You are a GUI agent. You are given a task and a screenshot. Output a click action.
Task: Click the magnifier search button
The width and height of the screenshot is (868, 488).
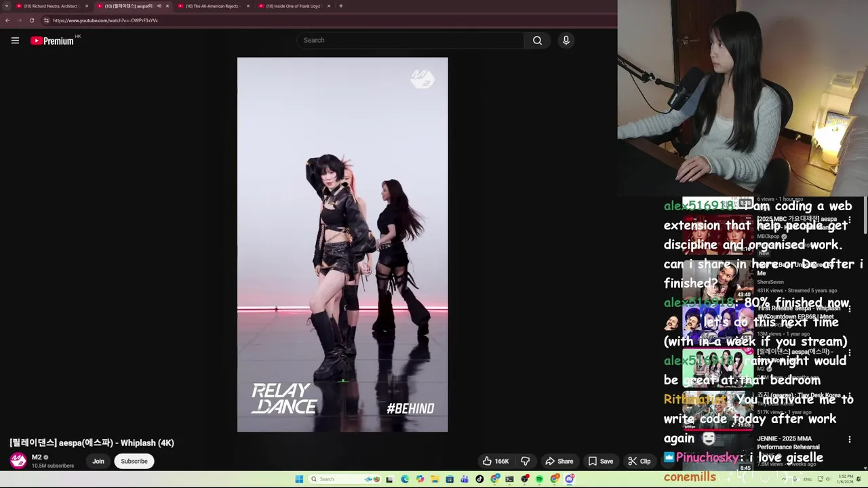(x=537, y=40)
